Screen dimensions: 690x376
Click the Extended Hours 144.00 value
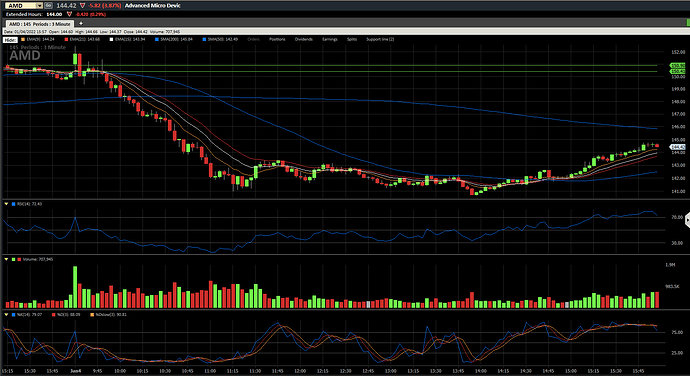pyautogui.click(x=54, y=14)
